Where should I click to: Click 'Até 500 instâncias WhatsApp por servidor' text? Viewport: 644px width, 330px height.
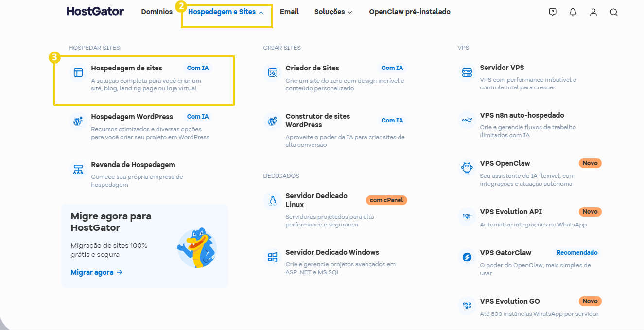539,314
